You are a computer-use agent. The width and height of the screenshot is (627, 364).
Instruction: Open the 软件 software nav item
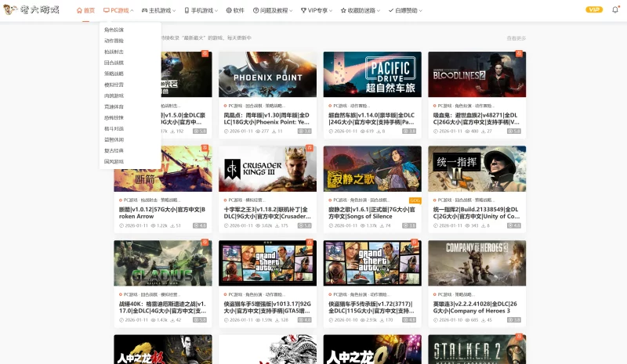pyautogui.click(x=235, y=10)
